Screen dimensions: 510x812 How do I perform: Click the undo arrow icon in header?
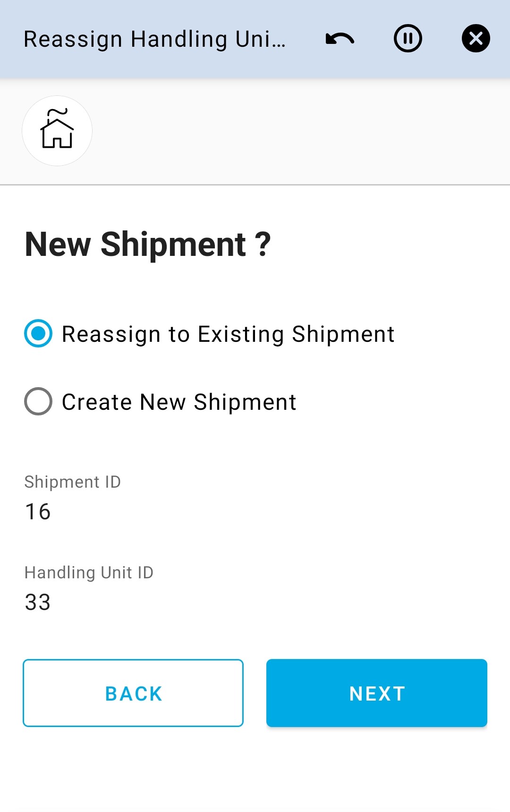[340, 39]
